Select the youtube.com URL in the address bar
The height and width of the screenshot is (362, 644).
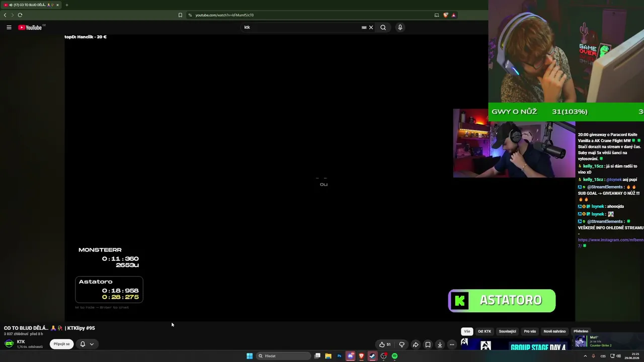pyautogui.click(x=224, y=15)
